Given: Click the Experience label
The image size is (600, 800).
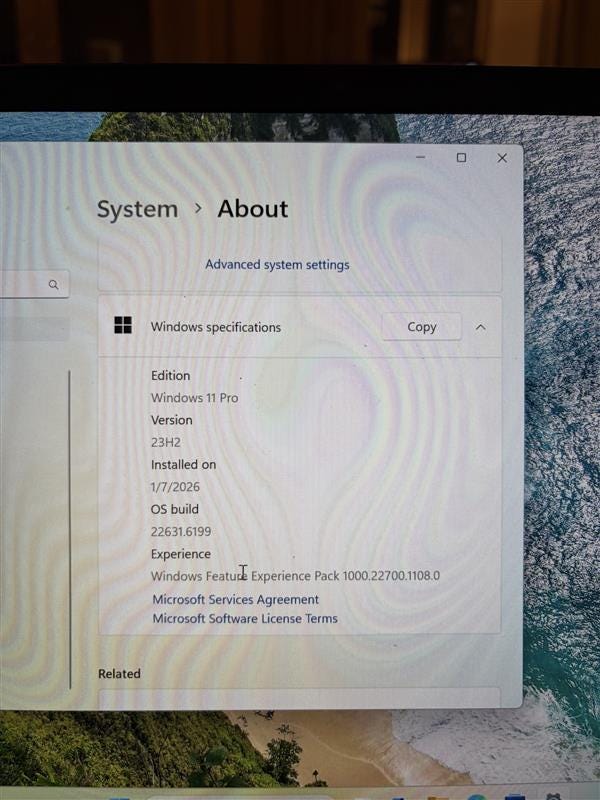Looking at the screenshot, I should click(x=181, y=554).
